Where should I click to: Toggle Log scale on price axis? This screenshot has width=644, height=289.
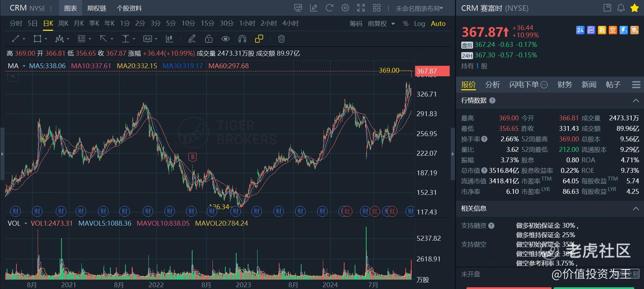coord(419,23)
